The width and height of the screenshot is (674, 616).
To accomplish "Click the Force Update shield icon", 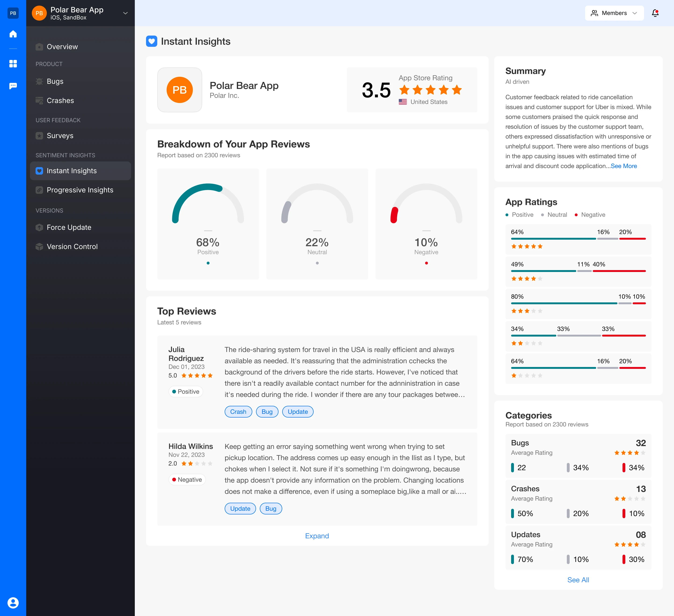I will click(x=40, y=227).
